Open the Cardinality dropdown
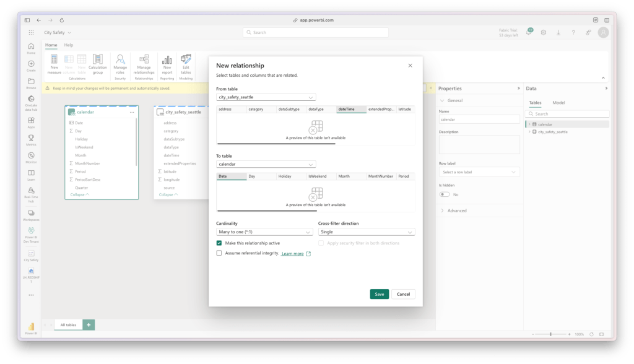 tap(264, 232)
